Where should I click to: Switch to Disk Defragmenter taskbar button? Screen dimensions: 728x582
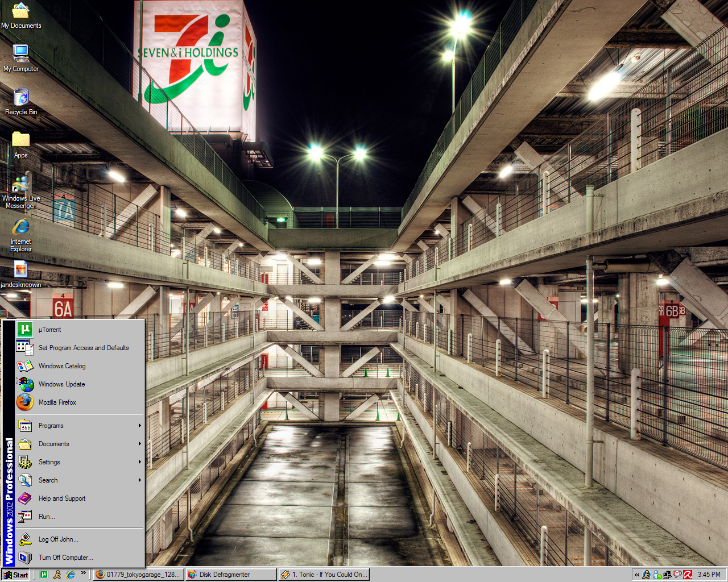click(231, 575)
